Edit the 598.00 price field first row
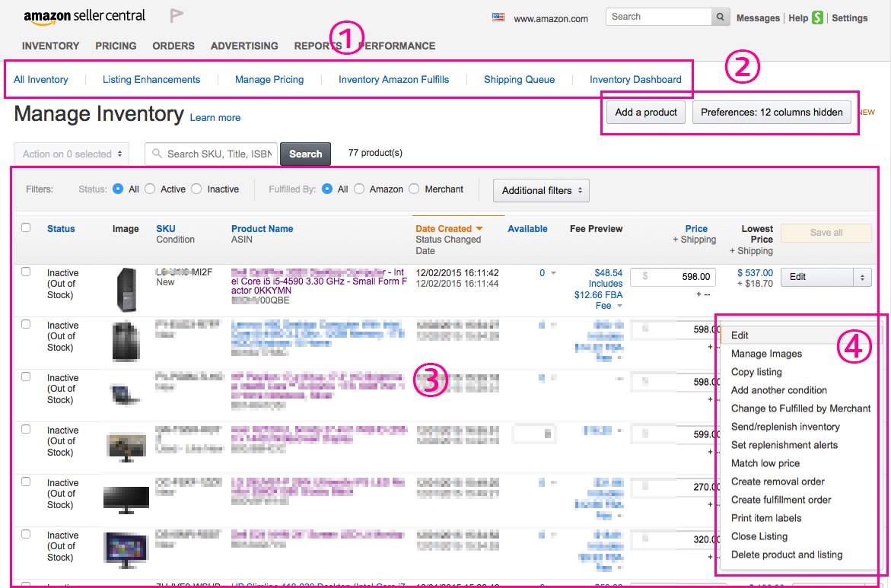This screenshot has width=891, height=588. coord(673,277)
